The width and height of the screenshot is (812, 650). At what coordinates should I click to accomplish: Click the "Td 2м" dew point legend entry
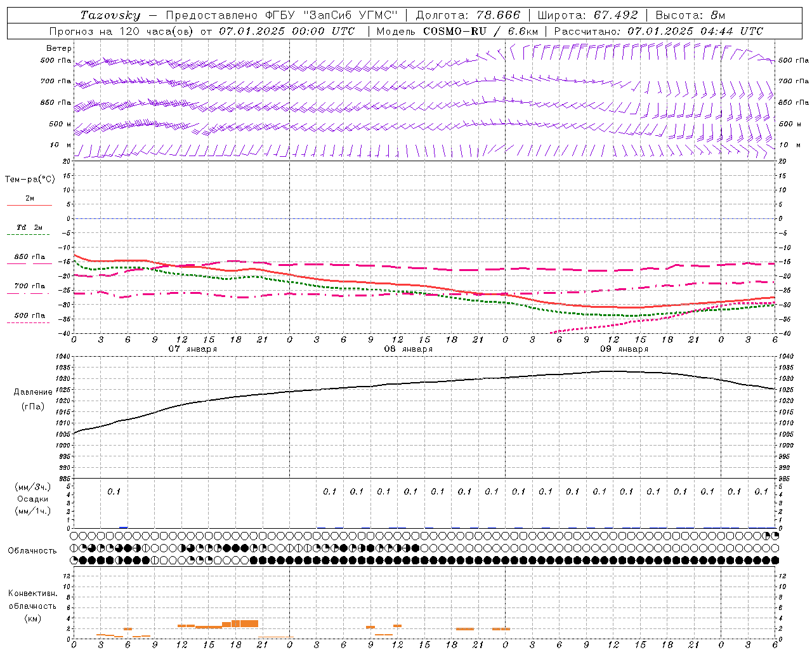click(x=30, y=227)
